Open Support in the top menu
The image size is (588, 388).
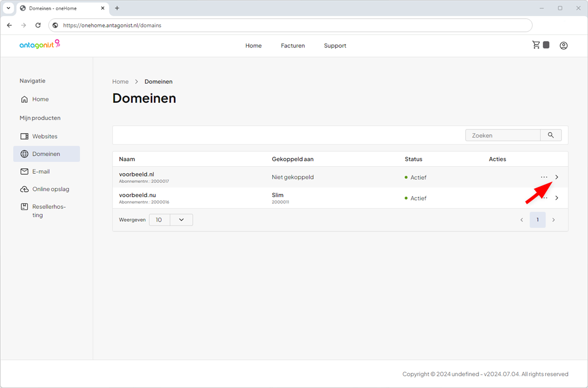[x=335, y=45]
